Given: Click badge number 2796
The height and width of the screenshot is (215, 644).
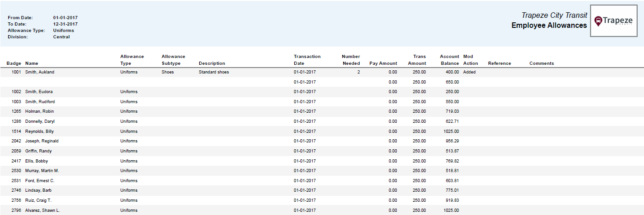Looking at the screenshot, I should click(16, 210).
